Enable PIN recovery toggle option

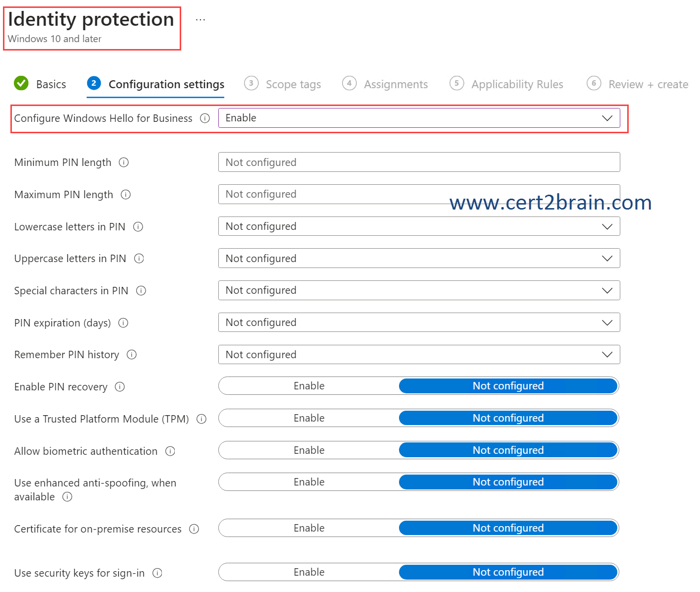[309, 386]
